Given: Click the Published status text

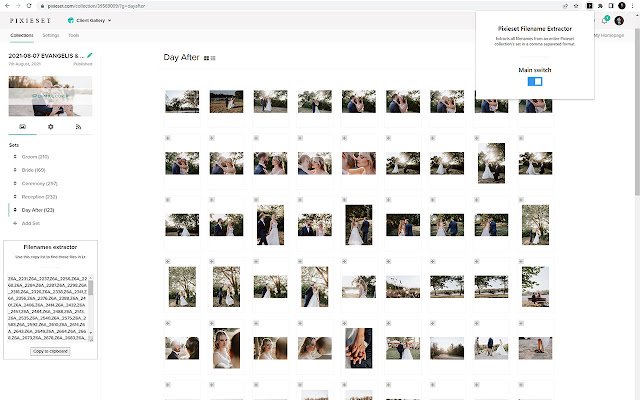Looking at the screenshot, I should (x=83, y=64).
